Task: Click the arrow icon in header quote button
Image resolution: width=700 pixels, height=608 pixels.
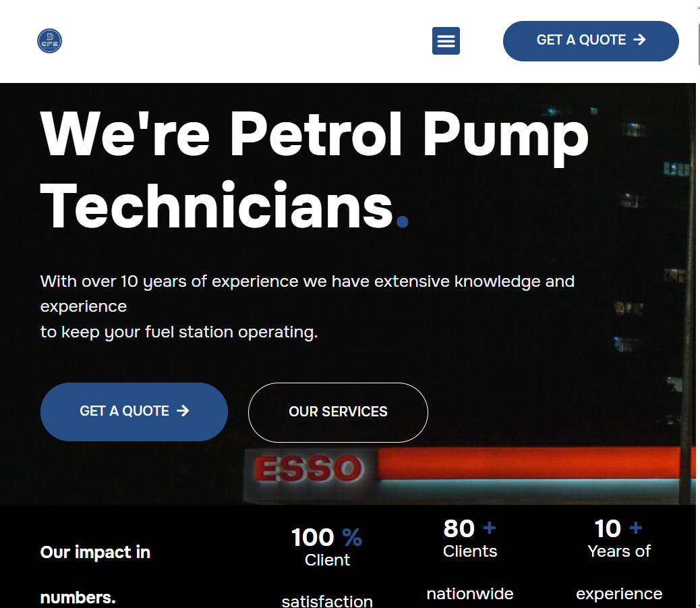Action: (x=639, y=40)
